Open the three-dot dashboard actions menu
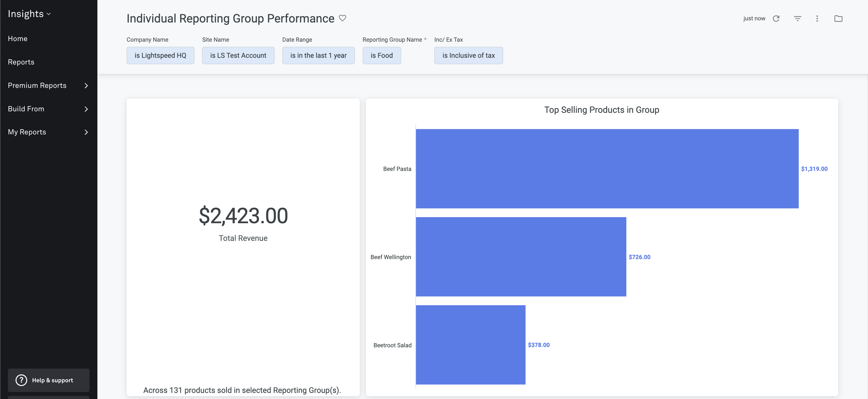 817,19
